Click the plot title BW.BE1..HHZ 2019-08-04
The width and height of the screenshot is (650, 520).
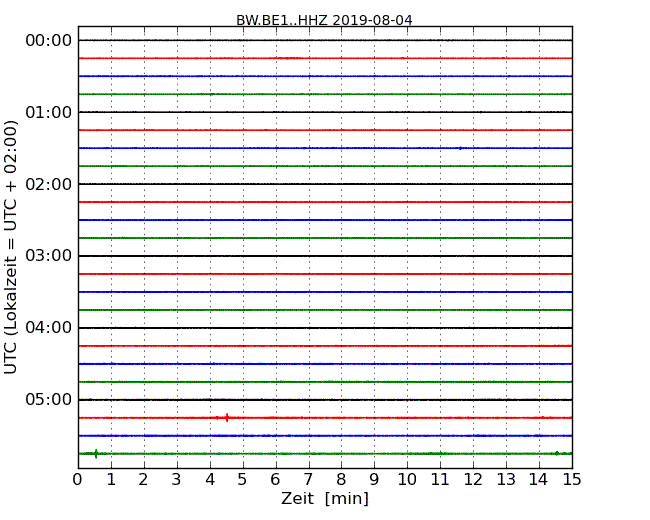[x=324, y=20]
